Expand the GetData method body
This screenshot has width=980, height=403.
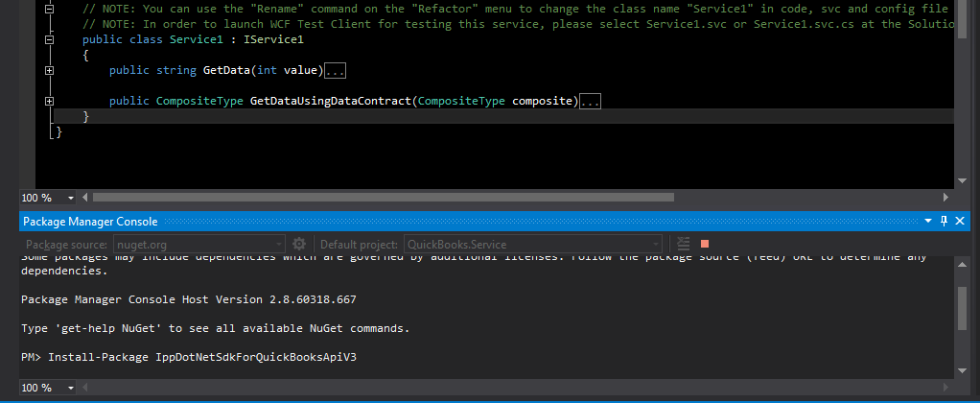pyautogui.click(x=49, y=71)
